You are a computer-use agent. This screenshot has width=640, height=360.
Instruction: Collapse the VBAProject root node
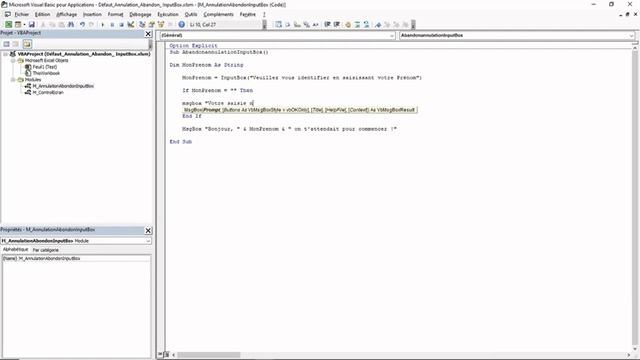point(5,54)
